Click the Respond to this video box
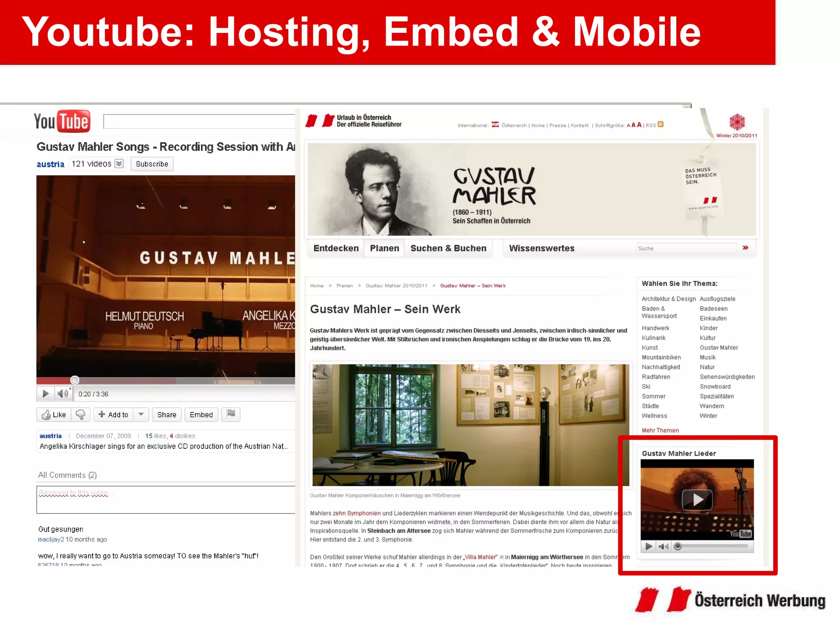840x630 pixels. point(166,500)
